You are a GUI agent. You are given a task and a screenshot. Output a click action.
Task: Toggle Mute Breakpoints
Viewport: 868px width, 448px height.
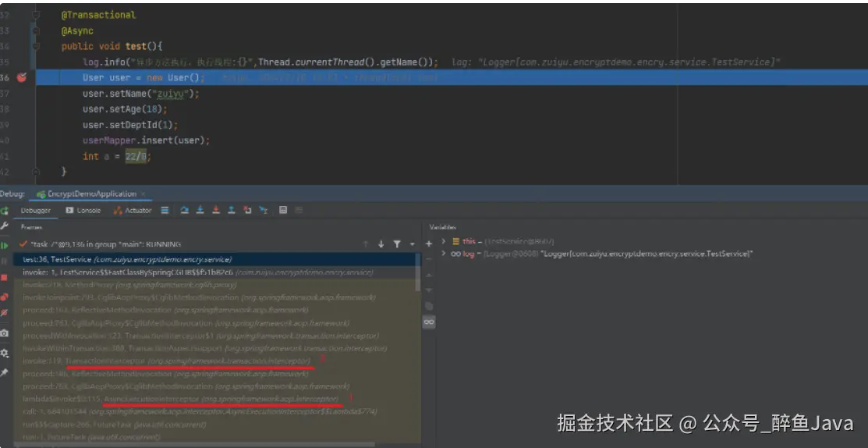(x=5, y=313)
